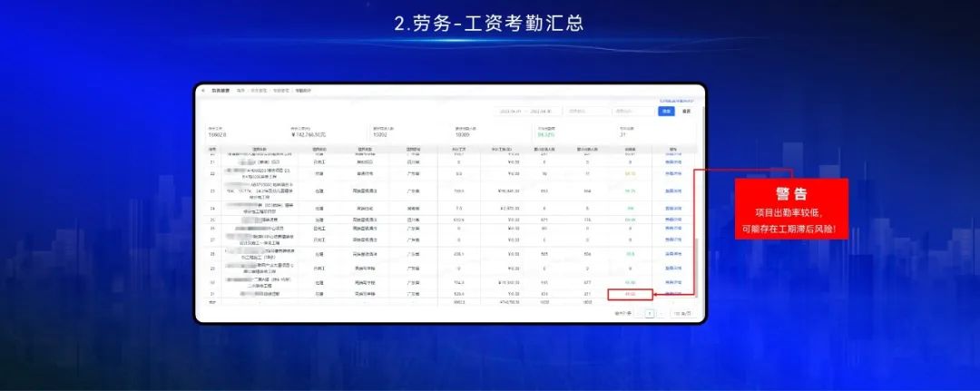The height and width of the screenshot is (391, 980).
Task: Open the details link for row 22
Action: click(673, 173)
